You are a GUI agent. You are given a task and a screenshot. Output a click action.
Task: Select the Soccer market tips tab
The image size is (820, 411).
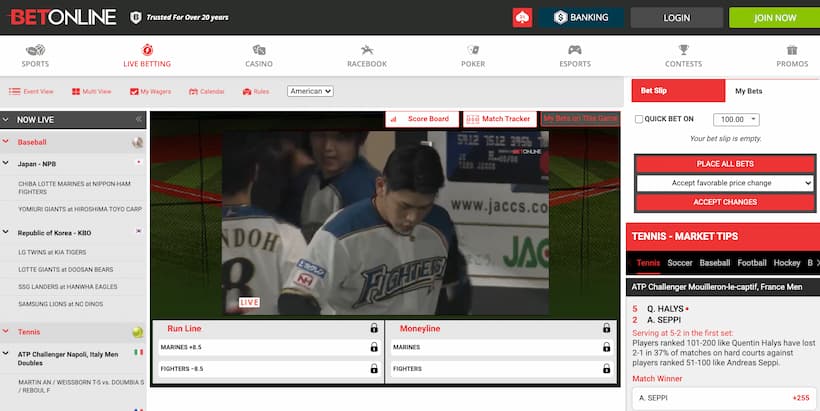[x=679, y=263]
